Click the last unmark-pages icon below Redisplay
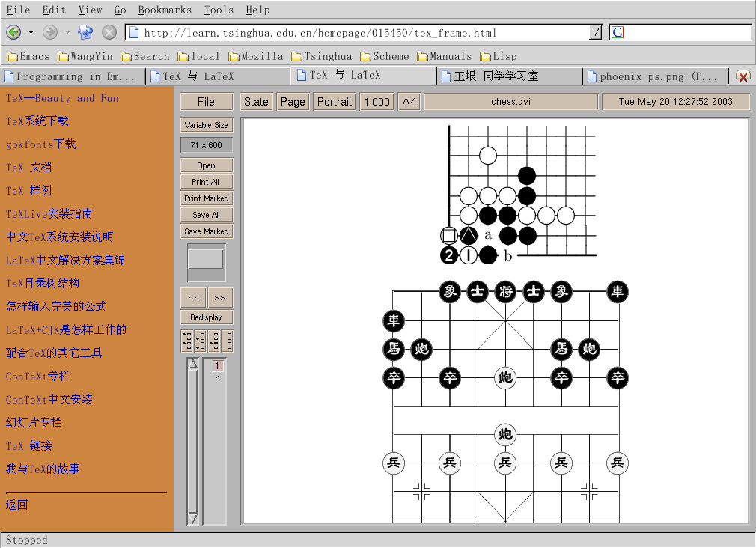 pyautogui.click(x=227, y=341)
